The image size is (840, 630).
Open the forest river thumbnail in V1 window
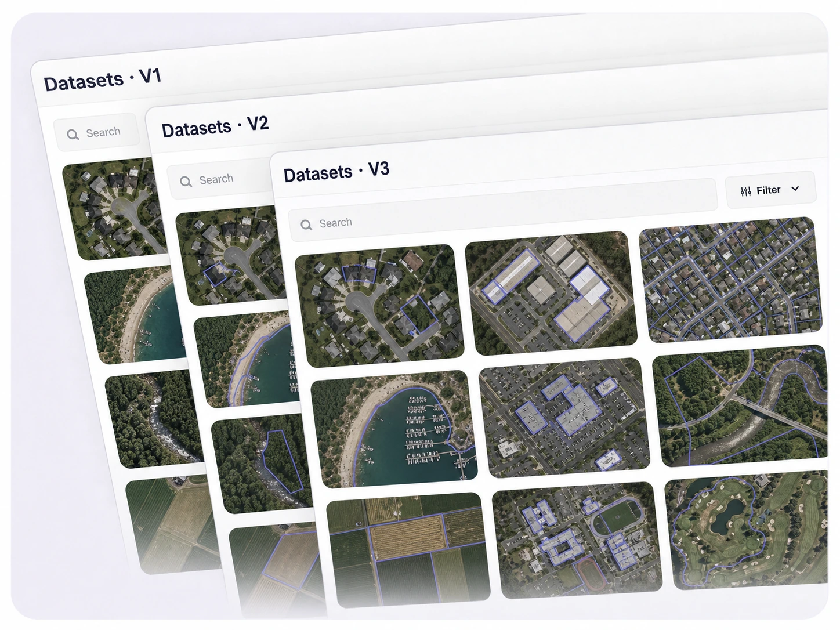[x=154, y=419]
